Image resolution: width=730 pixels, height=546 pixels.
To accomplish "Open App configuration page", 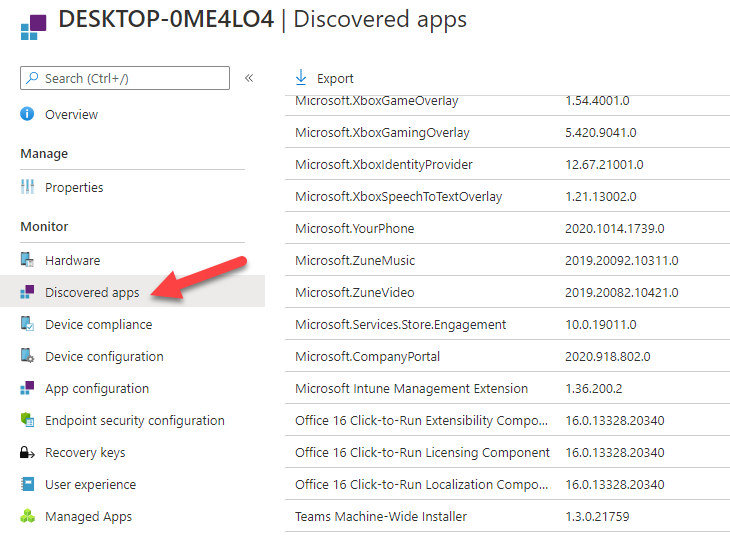I will [x=97, y=389].
